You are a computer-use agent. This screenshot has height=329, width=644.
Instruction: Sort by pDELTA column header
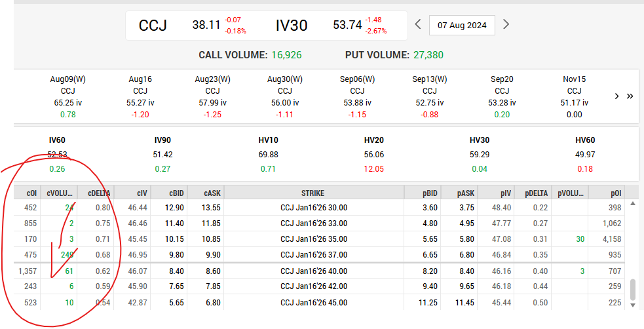pyautogui.click(x=533, y=193)
